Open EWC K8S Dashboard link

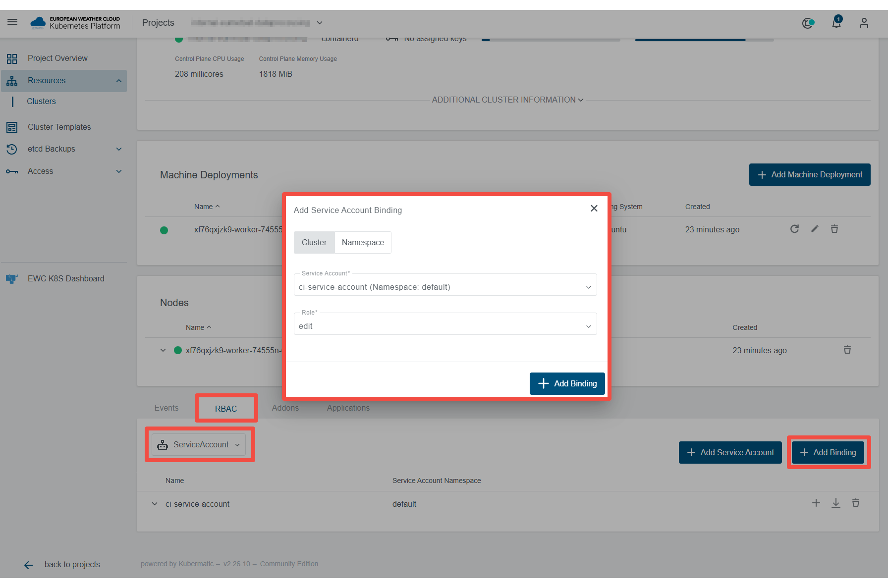tap(66, 279)
